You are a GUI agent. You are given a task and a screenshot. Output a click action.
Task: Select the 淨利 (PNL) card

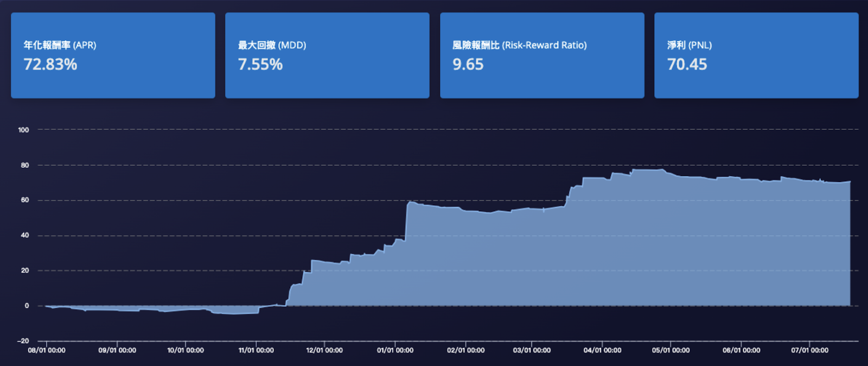click(756, 55)
